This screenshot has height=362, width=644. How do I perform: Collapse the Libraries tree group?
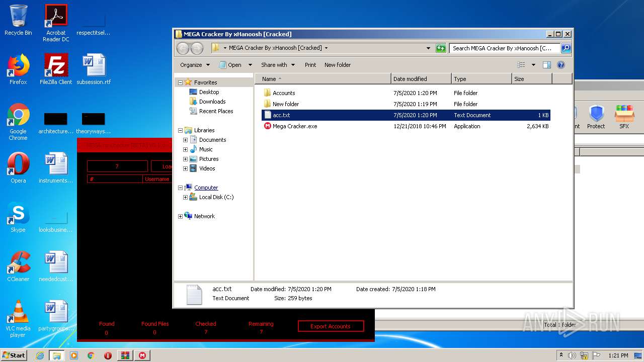tap(180, 130)
